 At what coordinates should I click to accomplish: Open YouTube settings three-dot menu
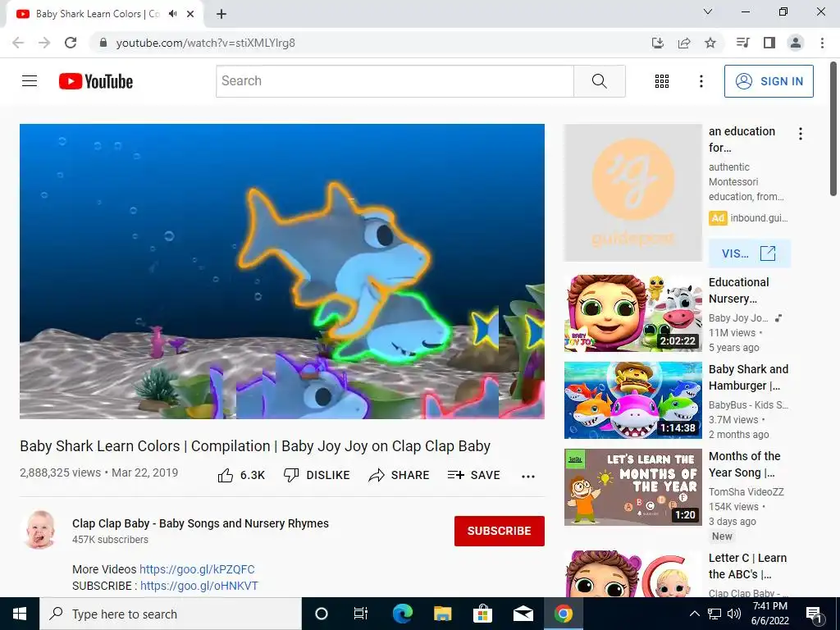(x=701, y=81)
